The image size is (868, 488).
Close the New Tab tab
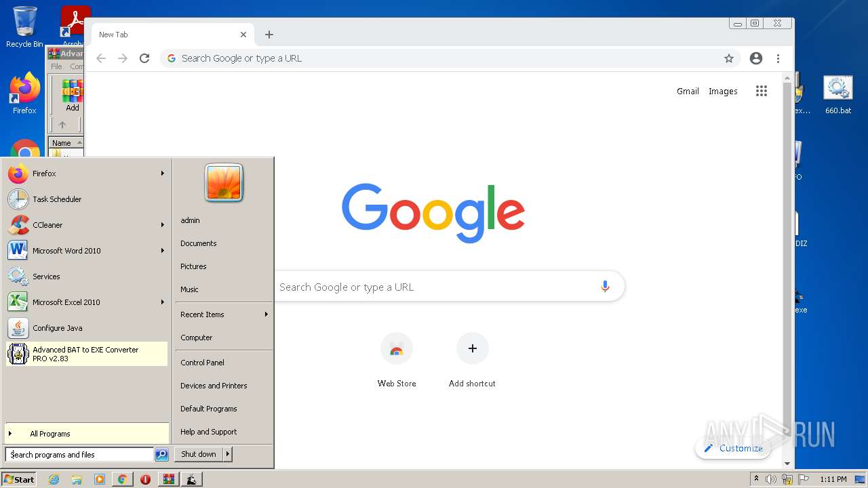[243, 35]
